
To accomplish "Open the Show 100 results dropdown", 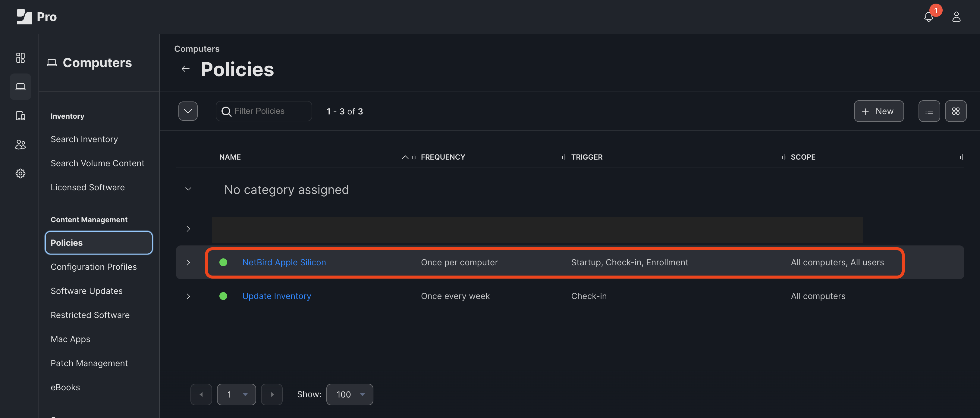I will [349, 395].
